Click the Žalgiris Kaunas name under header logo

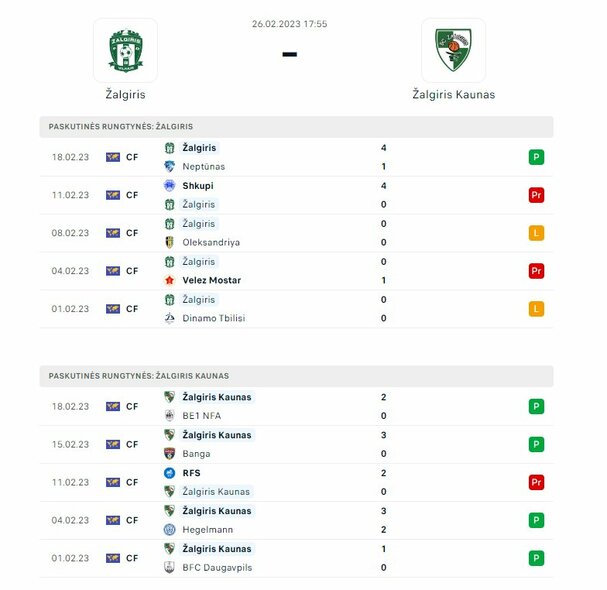click(453, 95)
